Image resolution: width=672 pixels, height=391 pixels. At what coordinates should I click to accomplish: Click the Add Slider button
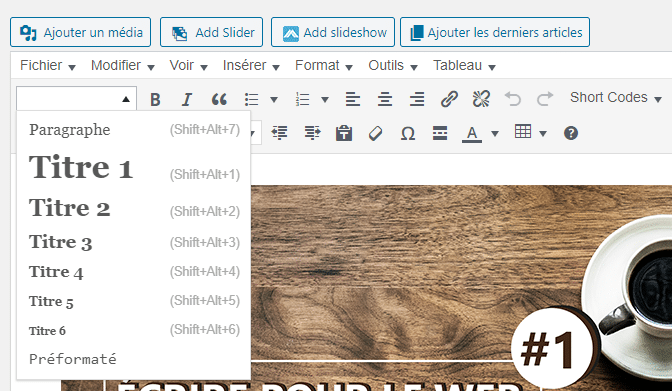pyautogui.click(x=211, y=32)
